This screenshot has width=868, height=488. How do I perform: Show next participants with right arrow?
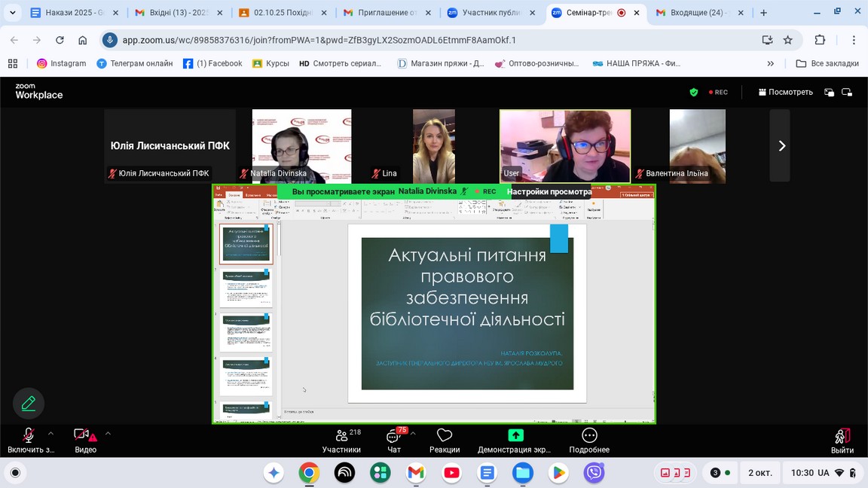tap(781, 146)
